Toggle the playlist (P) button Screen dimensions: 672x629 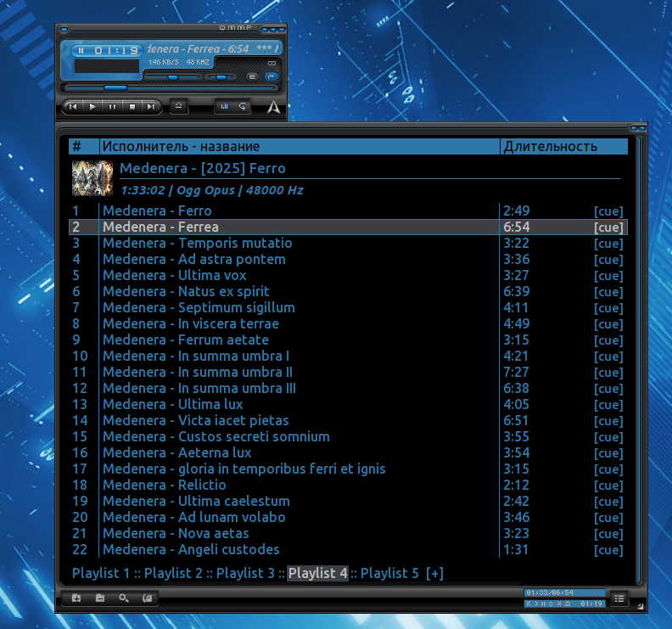[271, 76]
